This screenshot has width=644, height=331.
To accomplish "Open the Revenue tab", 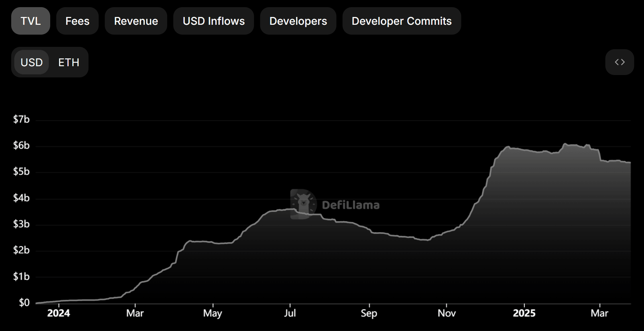I will point(136,21).
